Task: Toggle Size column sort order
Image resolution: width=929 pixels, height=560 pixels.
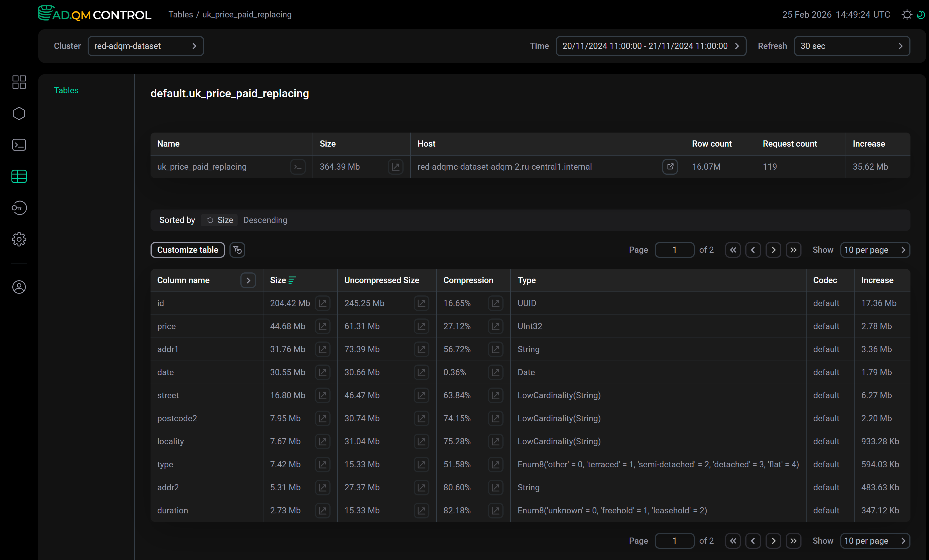Action: [292, 280]
